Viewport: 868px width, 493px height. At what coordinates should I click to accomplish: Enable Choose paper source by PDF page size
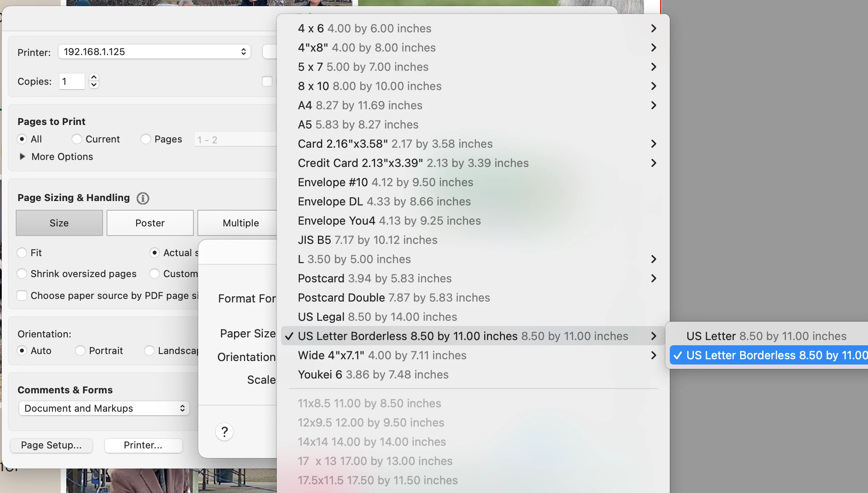22,296
